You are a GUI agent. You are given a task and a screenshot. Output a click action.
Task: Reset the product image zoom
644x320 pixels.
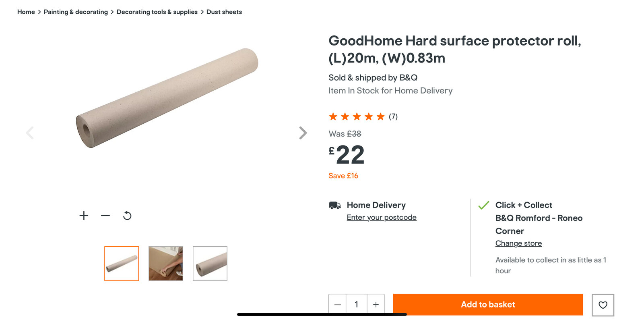[127, 216]
